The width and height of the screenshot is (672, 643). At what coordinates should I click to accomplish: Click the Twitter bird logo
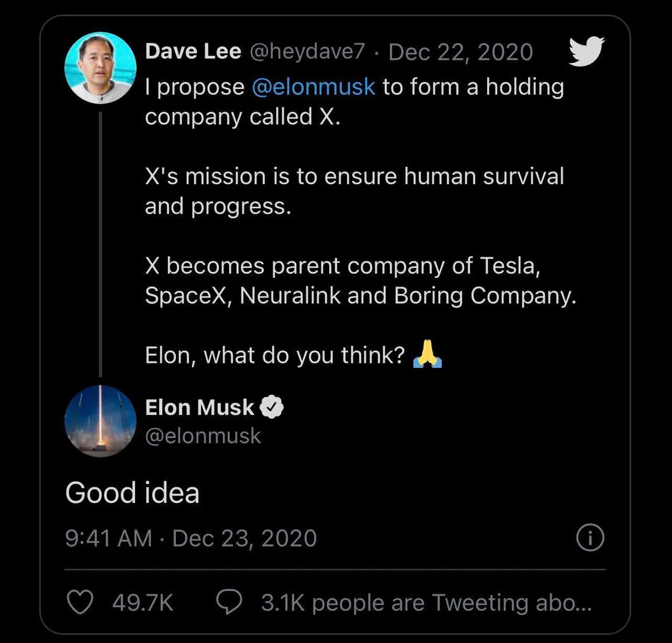(586, 51)
